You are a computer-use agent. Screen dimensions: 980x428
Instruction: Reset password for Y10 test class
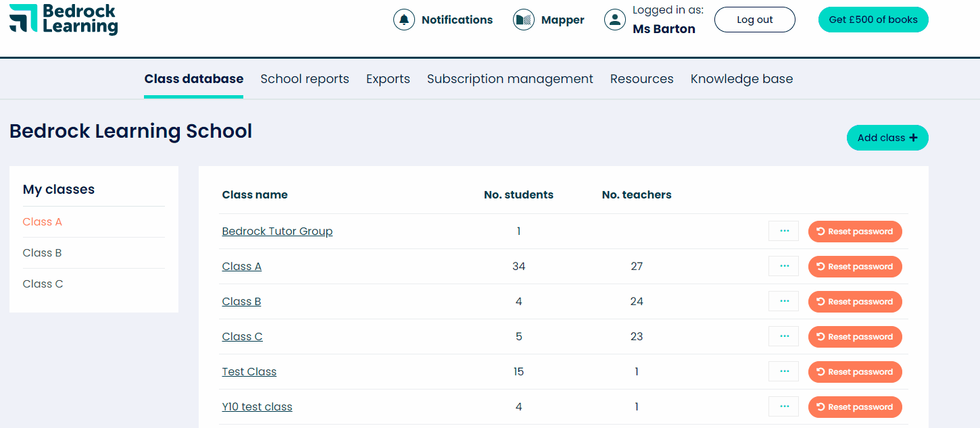pyautogui.click(x=855, y=407)
